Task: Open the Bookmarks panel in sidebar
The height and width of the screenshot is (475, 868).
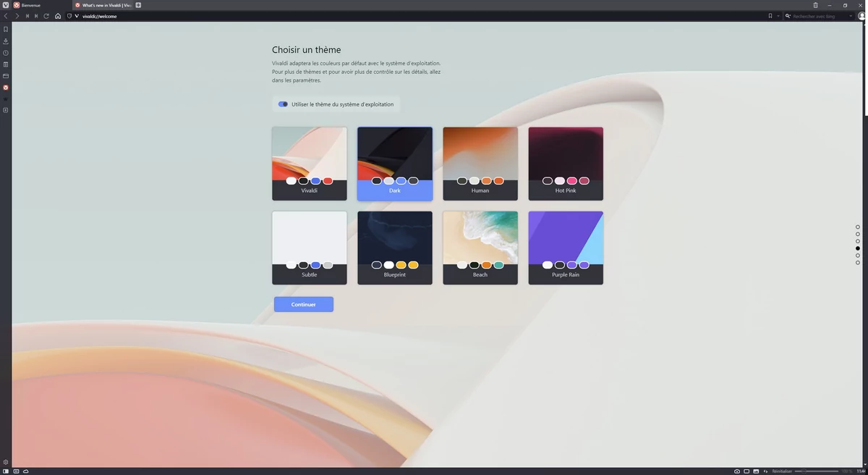Action: click(x=6, y=30)
